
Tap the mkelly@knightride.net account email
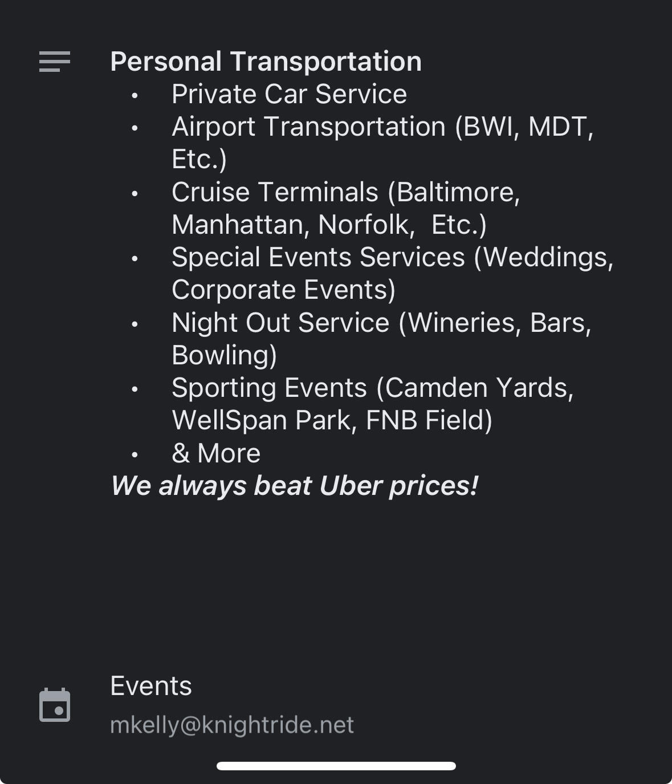[232, 725]
